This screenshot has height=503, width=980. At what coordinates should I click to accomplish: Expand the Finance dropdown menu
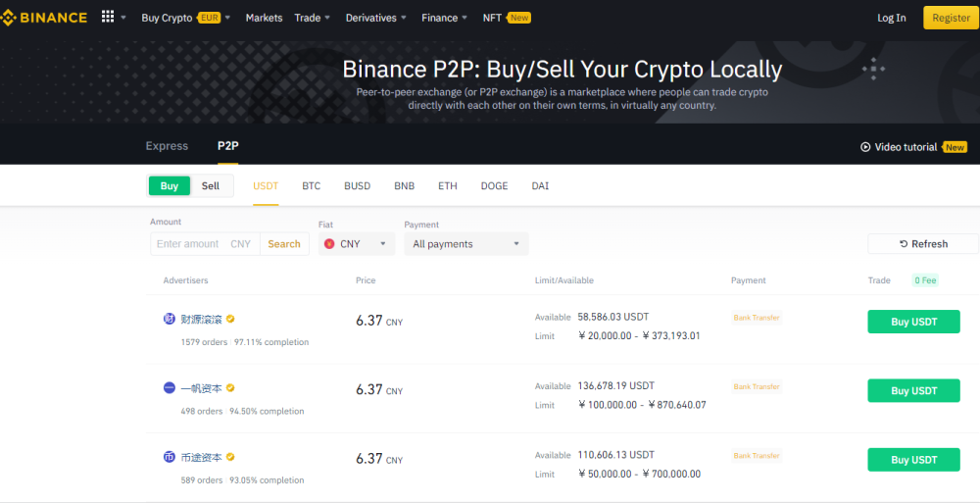click(x=444, y=18)
